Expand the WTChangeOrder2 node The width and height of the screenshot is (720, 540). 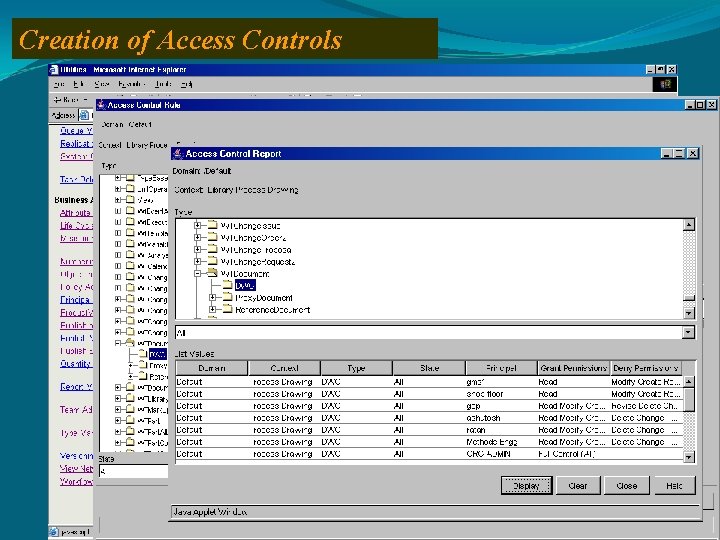(x=197, y=237)
